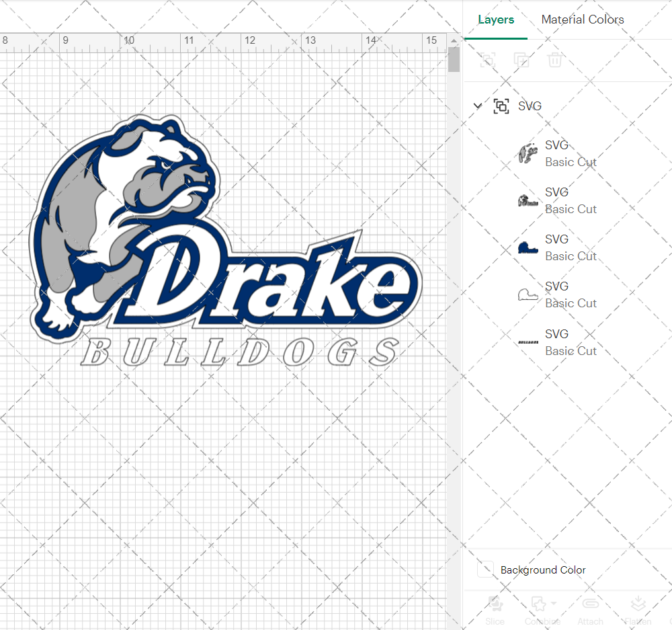The width and height of the screenshot is (672, 630).
Task: Switch to the Layers tab
Action: (496, 19)
